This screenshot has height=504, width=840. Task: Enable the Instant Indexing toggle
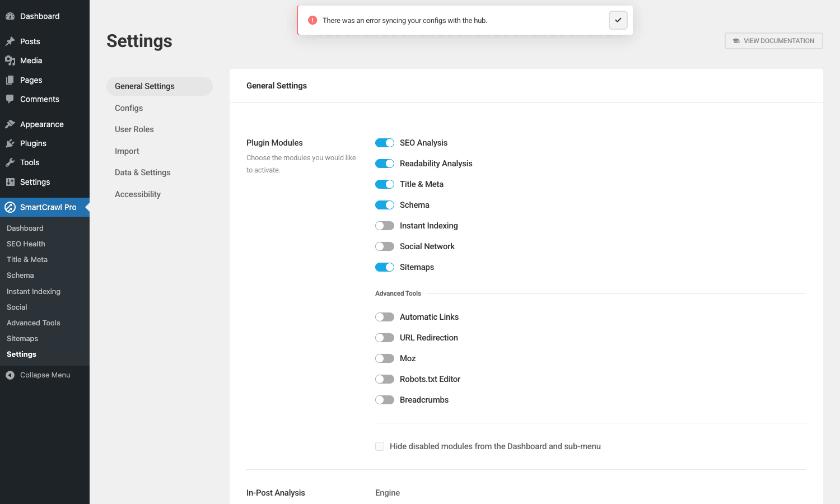point(385,226)
